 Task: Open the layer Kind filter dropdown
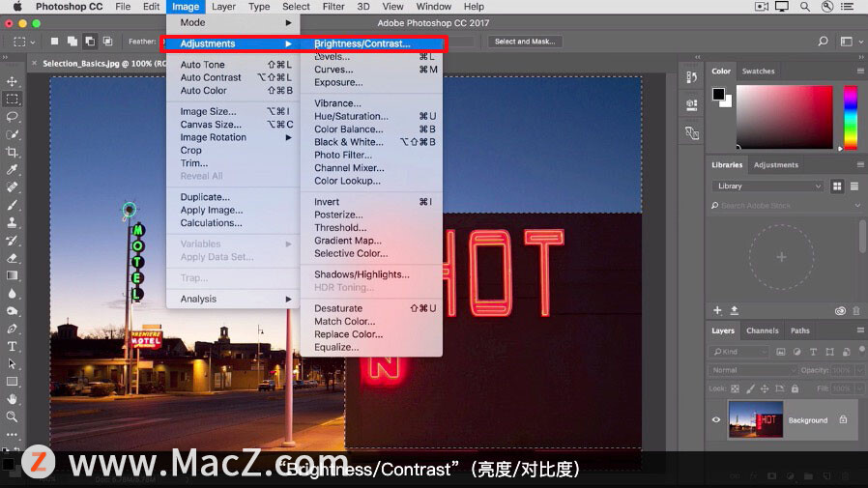coord(738,352)
